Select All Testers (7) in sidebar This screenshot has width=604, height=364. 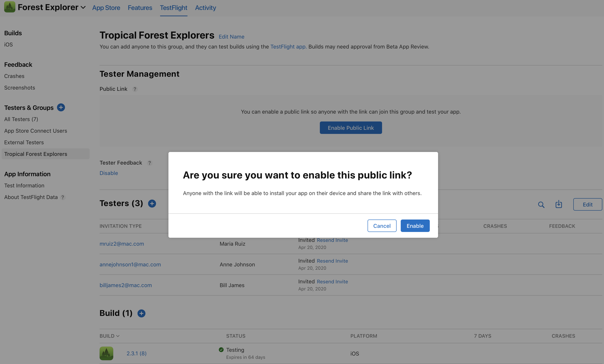21,119
